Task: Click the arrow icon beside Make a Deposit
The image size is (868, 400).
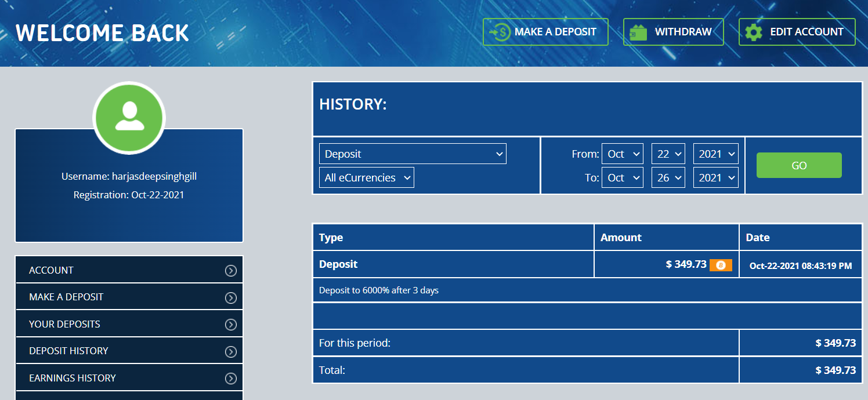Action: 231,297
